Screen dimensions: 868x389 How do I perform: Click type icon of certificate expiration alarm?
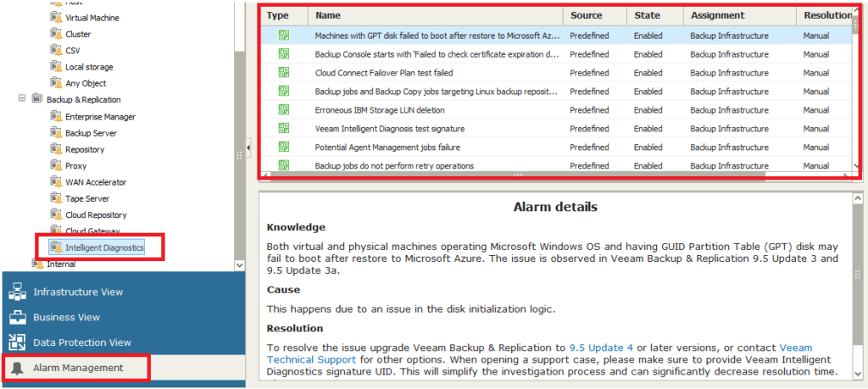[x=284, y=53]
